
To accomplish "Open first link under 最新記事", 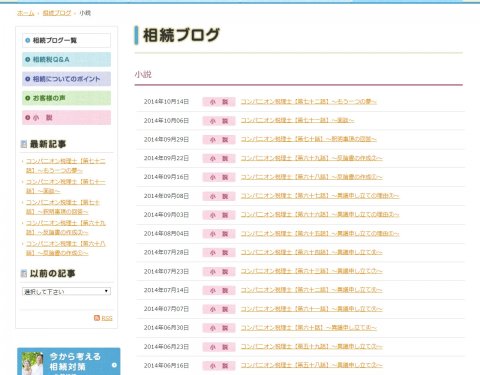I will (66, 166).
